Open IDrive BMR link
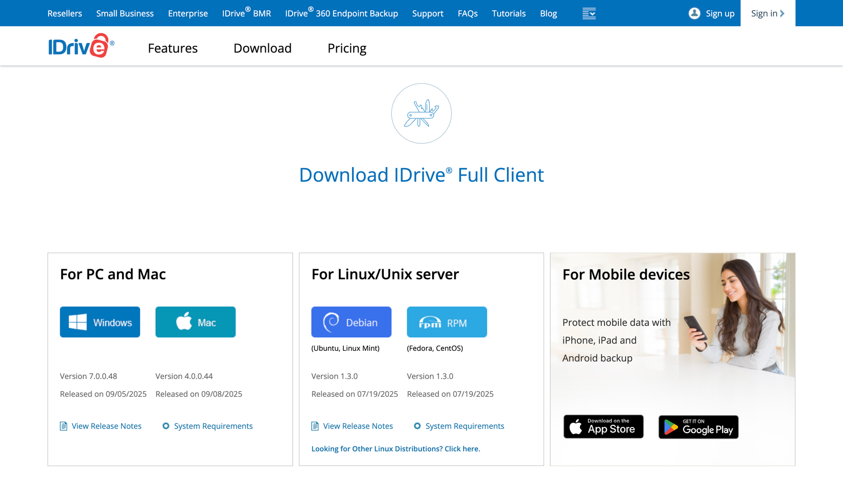The image size is (843, 504). (246, 13)
